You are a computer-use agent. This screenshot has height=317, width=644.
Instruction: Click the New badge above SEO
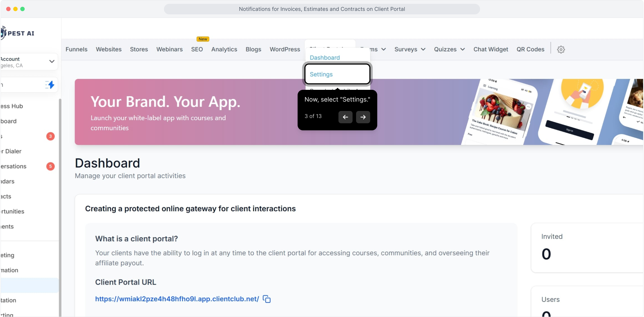coord(203,39)
